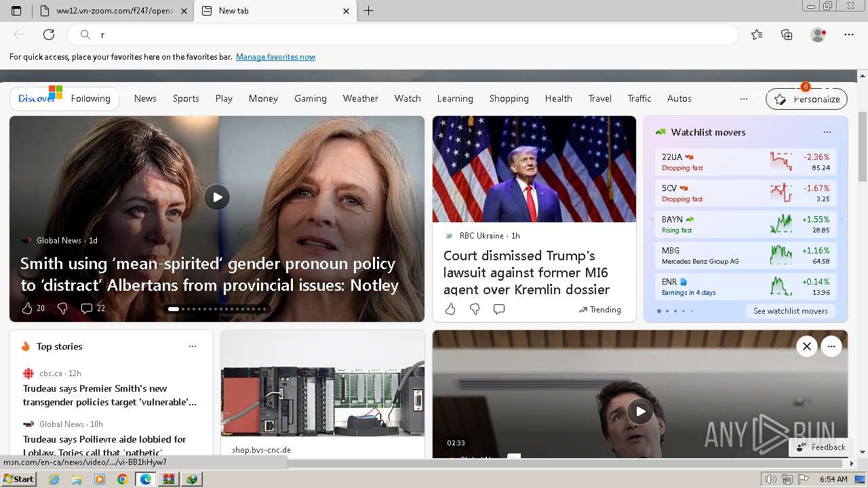This screenshot has width=868, height=488.
Task: Close the vn-zoom.com tab
Action: (x=184, y=11)
